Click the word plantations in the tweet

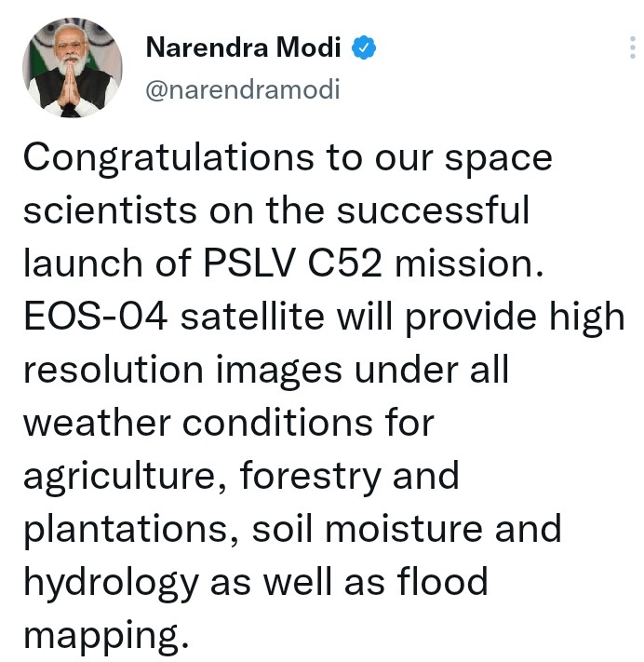tap(131, 531)
